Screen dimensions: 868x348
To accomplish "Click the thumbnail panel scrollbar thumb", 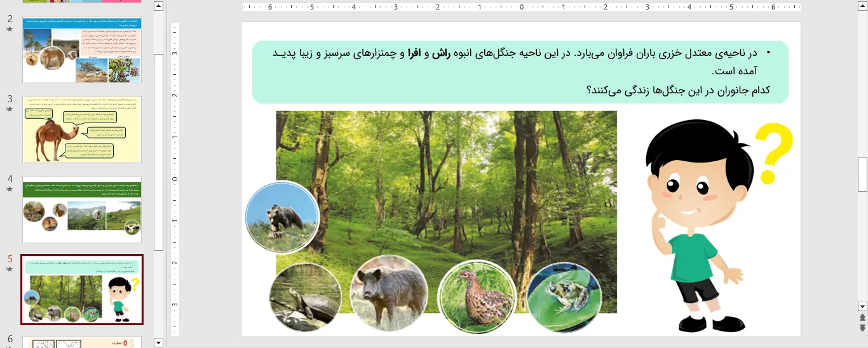I will 159,152.
